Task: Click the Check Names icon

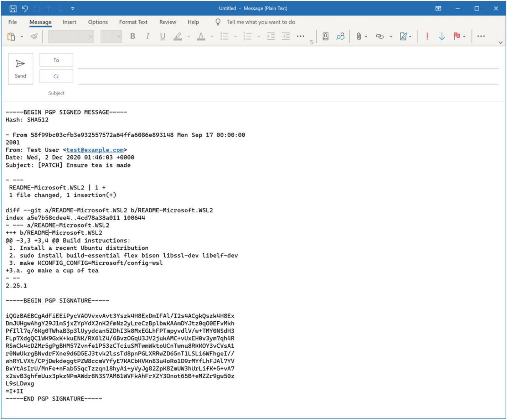Action: 340,36
